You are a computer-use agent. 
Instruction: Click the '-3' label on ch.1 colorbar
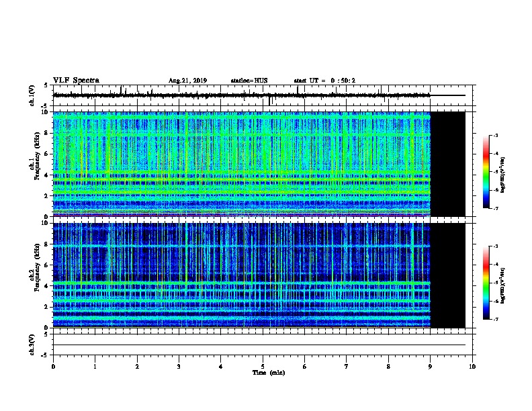(495, 135)
